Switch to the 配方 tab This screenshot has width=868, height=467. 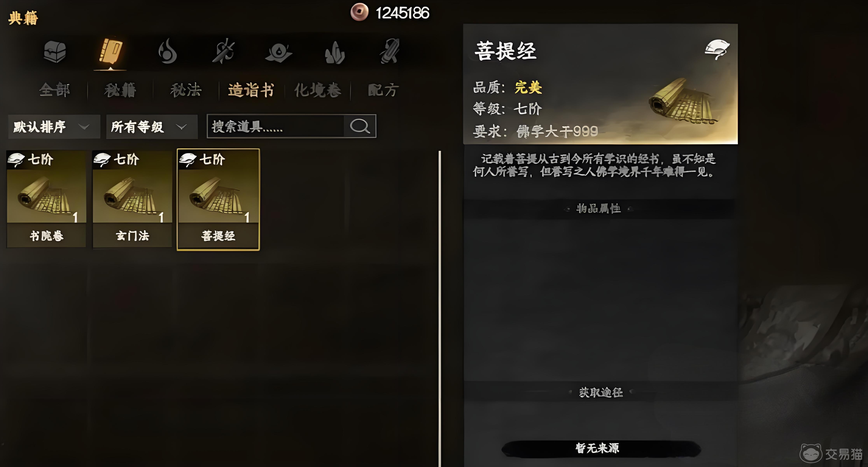pyautogui.click(x=383, y=90)
